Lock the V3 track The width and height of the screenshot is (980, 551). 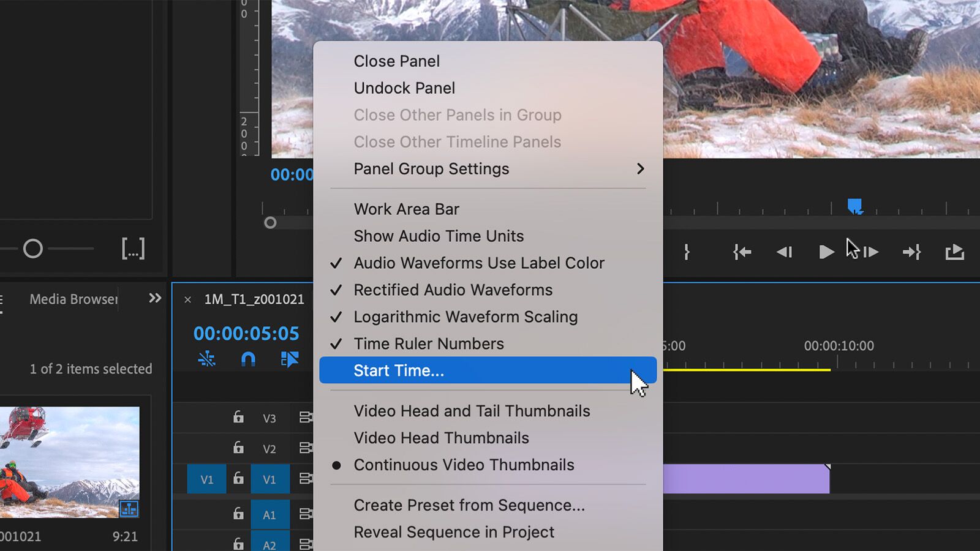coord(238,418)
